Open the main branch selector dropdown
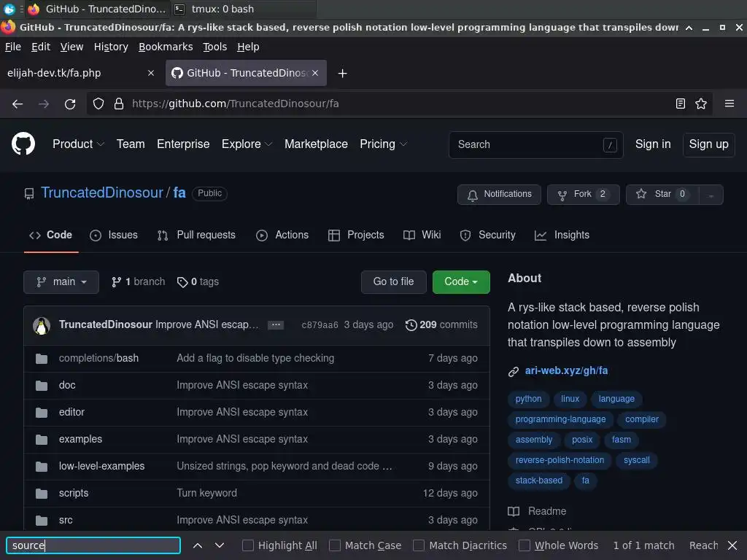Viewport: 747px width, 560px height. (61, 282)
